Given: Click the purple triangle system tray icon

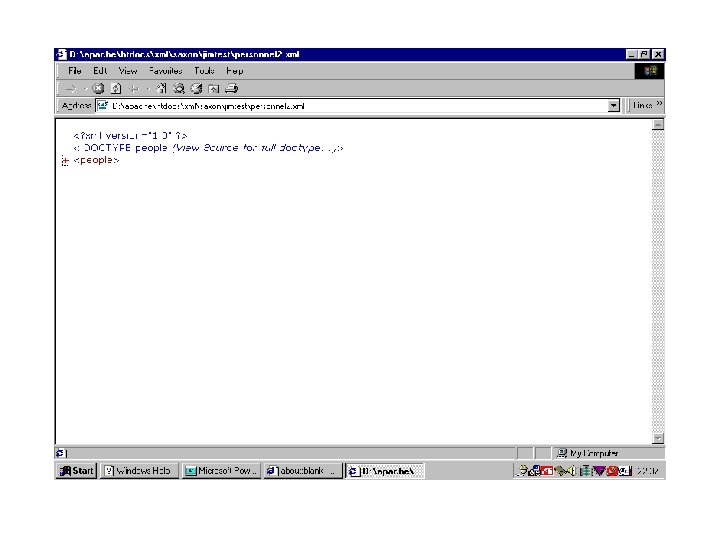Looking at the screenshot, I should click(x=599, y=471).
